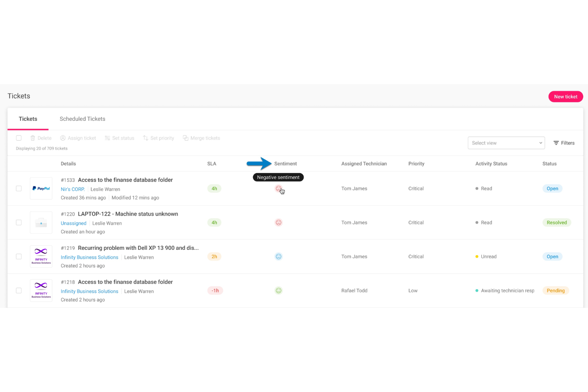This screenshot has width=588, height=392.
Task: Click the Merge tickets icon
Action: 186,138
